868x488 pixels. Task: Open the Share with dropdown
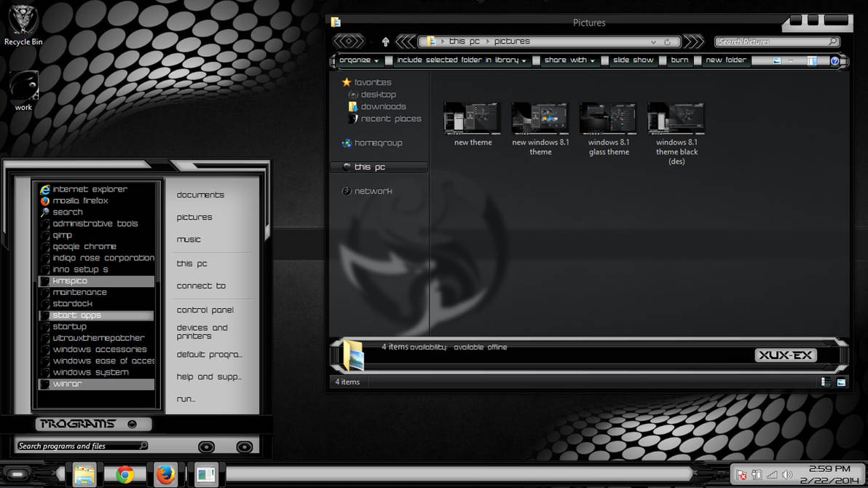click(x=569, y=60)
